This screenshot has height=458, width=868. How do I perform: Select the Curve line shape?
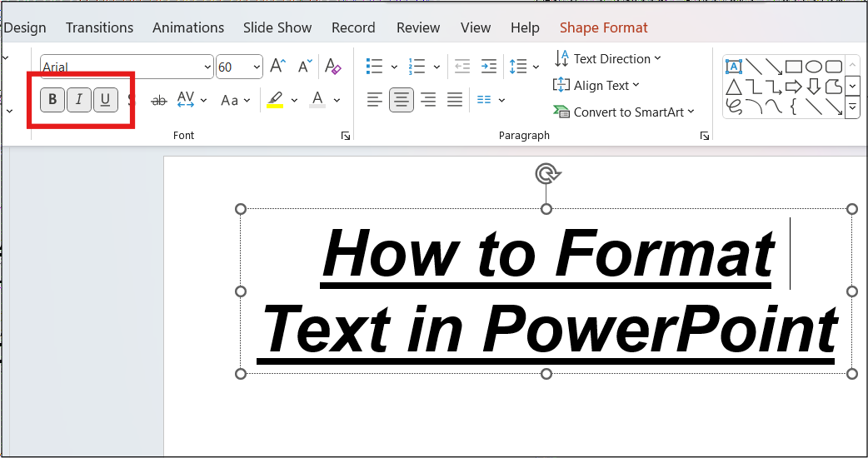click(773, 106)
